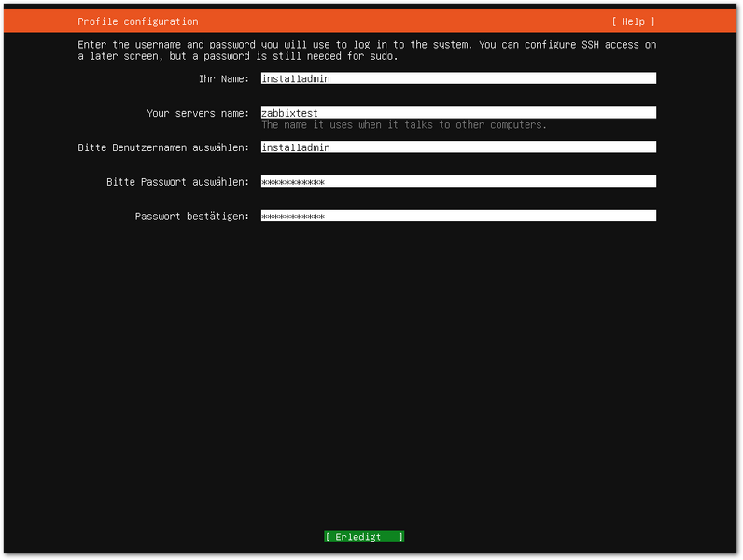Click the 'Ihr Name:' label
Viewport: 743px width, 560px height.
click(224, 78)
